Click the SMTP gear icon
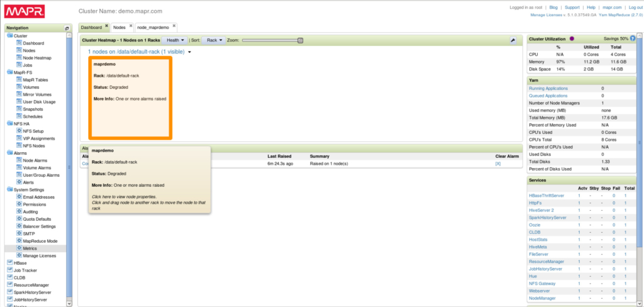Image resolution: width=644 pixels, height=307 pixels. (x=19, y=233)
